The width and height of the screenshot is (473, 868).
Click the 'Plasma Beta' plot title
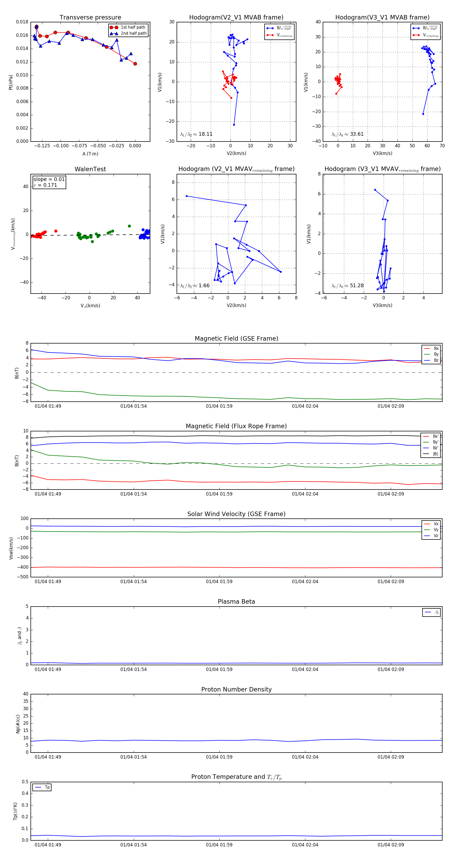(x=236, y=602)
